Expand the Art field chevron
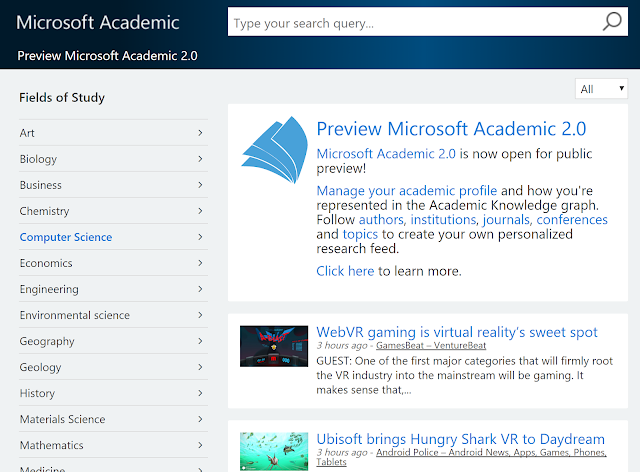This screenshot has height=472, width=640. click(200, 133)
